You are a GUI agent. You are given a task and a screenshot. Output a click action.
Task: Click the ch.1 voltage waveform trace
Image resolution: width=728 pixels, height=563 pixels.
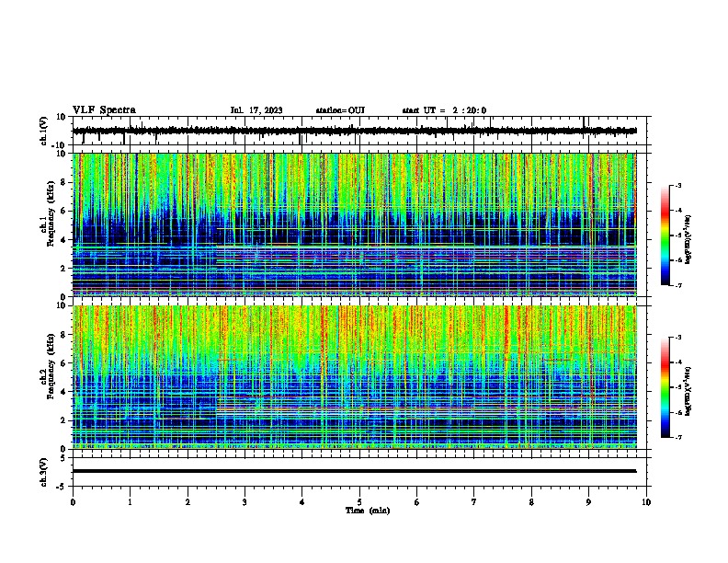(354, 131)
